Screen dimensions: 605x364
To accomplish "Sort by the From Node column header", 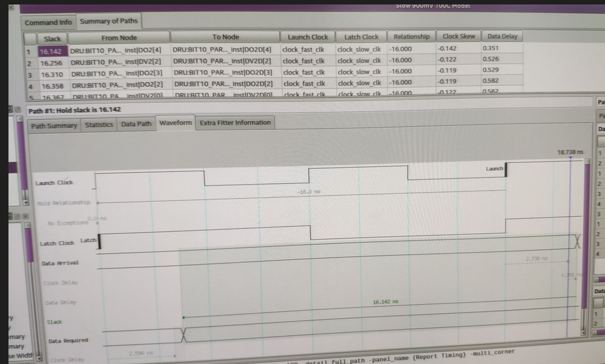I will [x=119, y=38].
